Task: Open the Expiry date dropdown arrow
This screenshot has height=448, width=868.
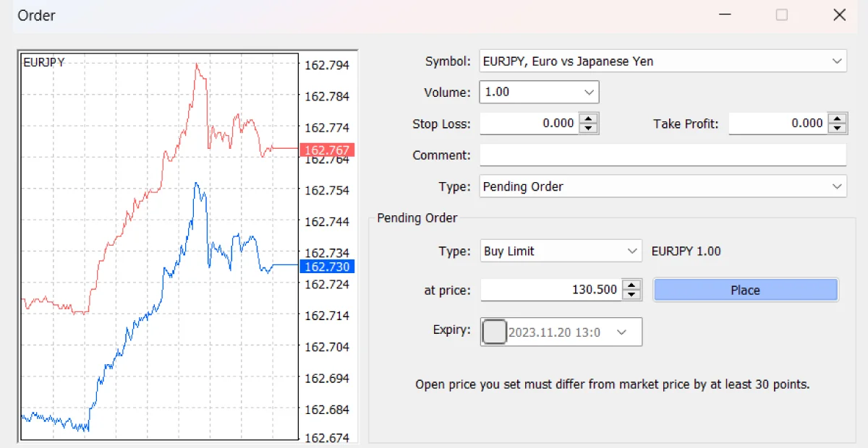Action: point(621,332)
